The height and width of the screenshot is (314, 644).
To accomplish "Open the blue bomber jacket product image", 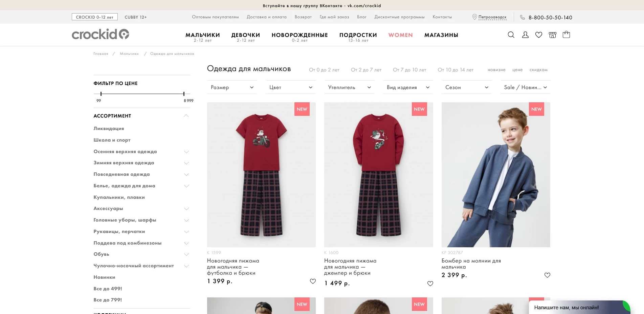I will [496, 175].
